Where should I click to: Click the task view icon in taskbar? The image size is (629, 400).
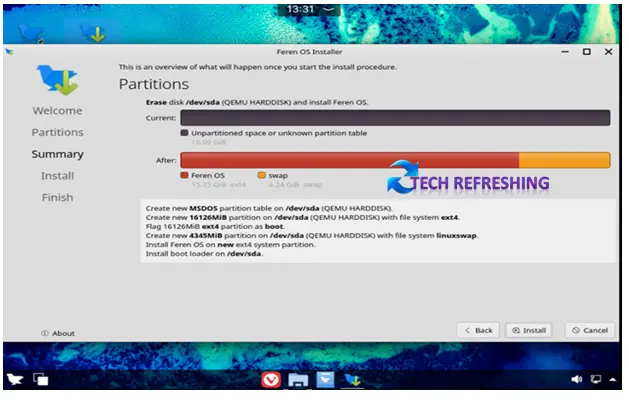41,380
